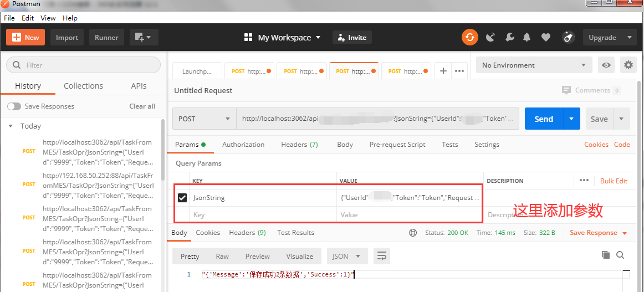Image resolution: width=644 pixels, height=292 pixels.
Task: Open the JSON format dropdown
Action: click(347, 257)
